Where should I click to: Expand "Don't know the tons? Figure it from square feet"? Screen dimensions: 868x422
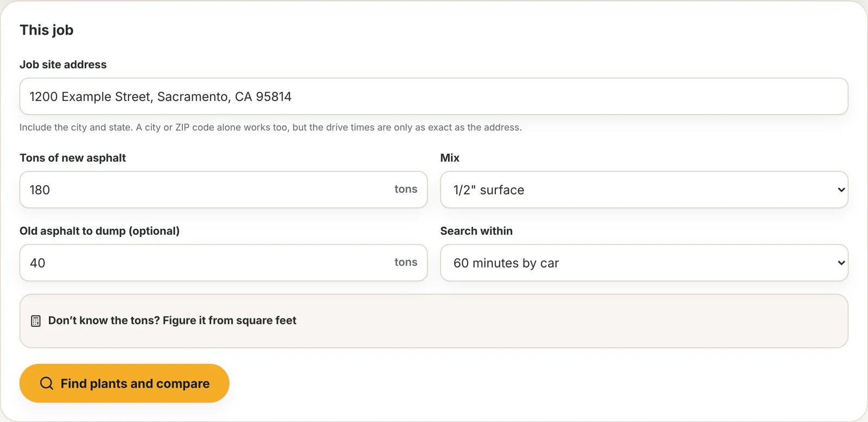434,321
